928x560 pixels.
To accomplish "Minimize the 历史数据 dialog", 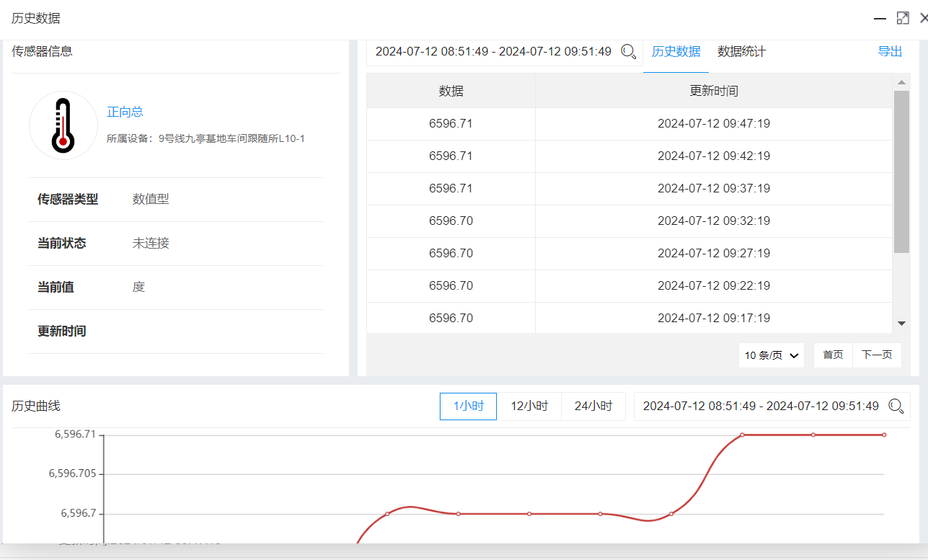I will pos(880,18).
